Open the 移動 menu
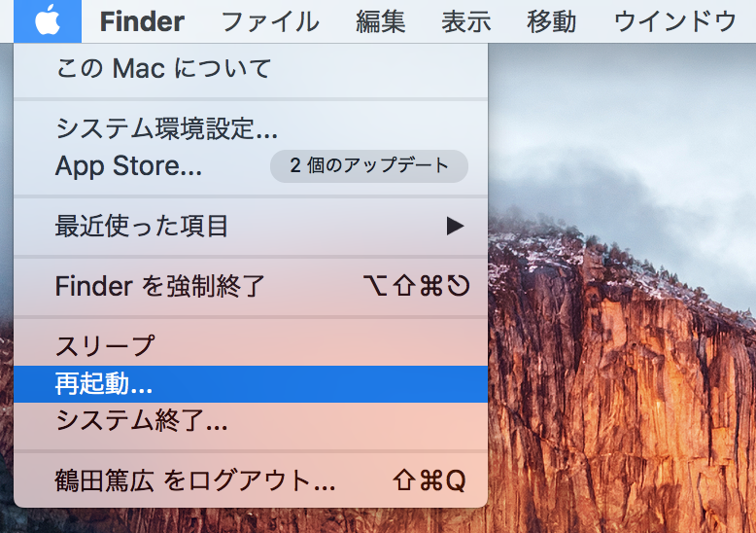Screen dimensions: 756x533 tap(552, 21)
